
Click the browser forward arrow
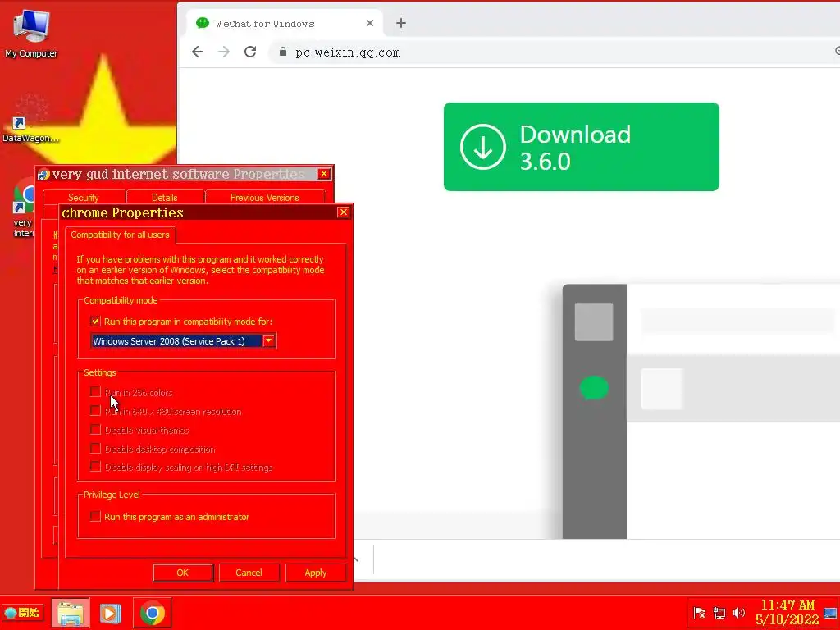(224, 52)
